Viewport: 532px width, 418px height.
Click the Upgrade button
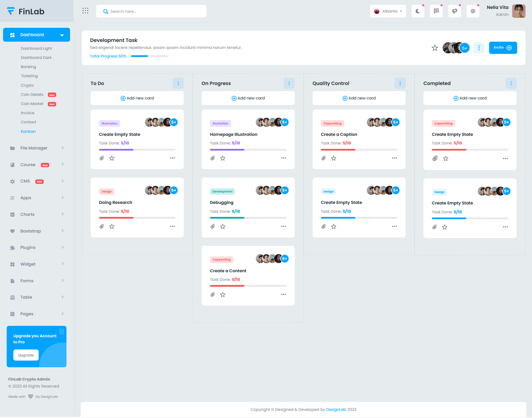26,355
